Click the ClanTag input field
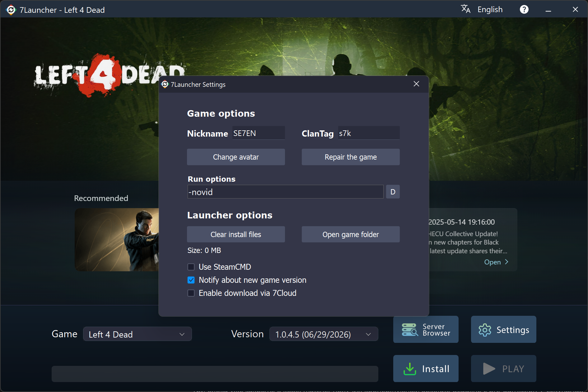Image resolution: width=588 pixels, height=392 pixels. [369, 133]
